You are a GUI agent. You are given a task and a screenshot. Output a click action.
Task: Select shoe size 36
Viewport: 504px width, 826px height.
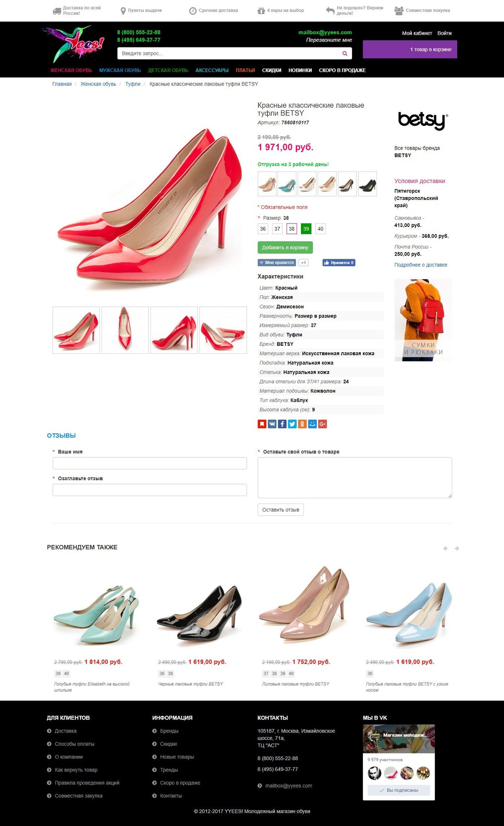263,229
